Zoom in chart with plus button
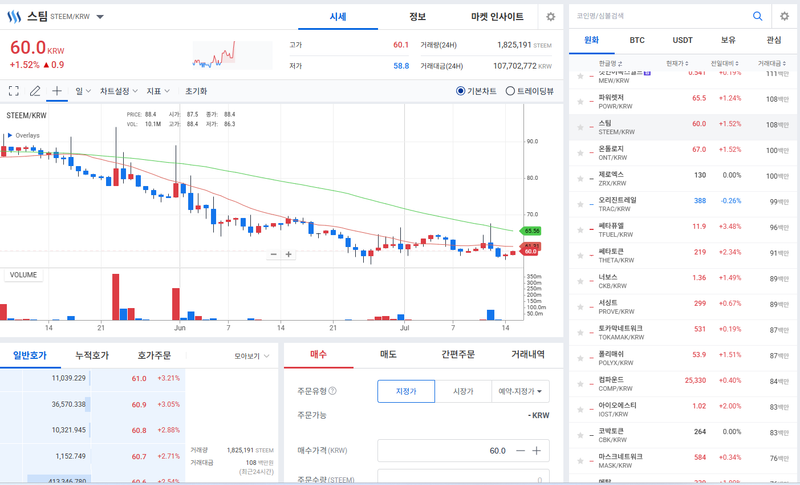The width and height of the screenshot is (800, 485). [288, 254]
